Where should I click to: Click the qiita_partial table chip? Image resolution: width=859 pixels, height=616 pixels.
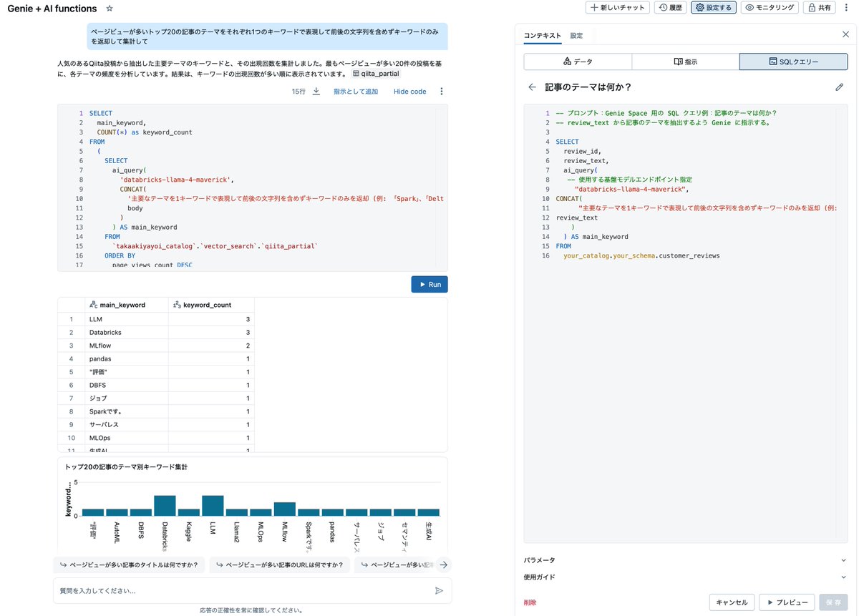click(x=376, y=74)
